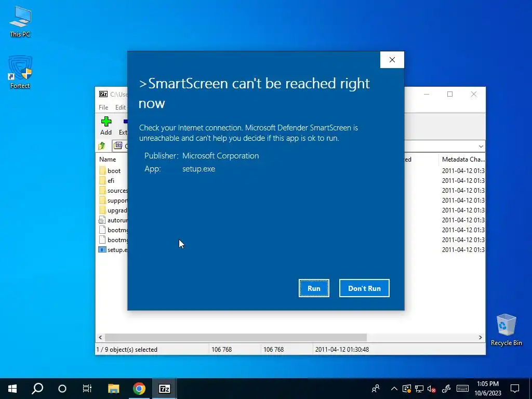Open the taskbar Search icon

click(x=37, y=389)
